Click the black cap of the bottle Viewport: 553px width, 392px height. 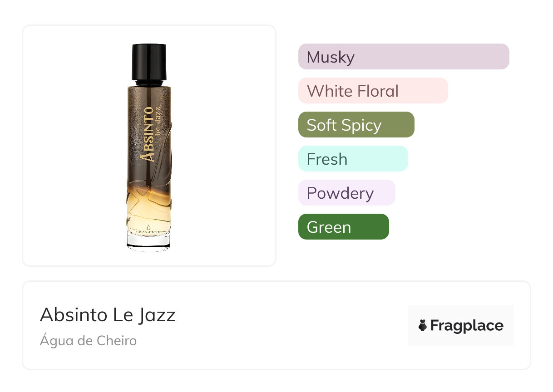(x=148, y=61)
